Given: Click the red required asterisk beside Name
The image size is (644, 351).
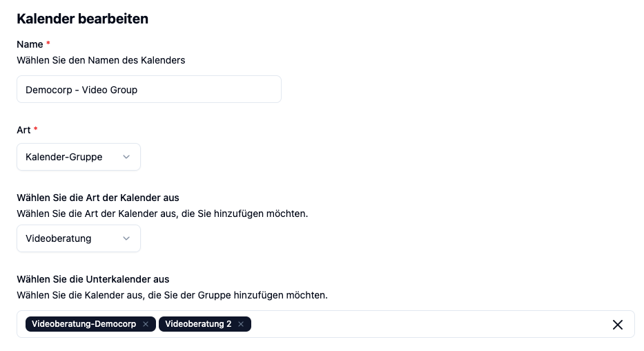Looking at the screenshot, I should point(48,43).
